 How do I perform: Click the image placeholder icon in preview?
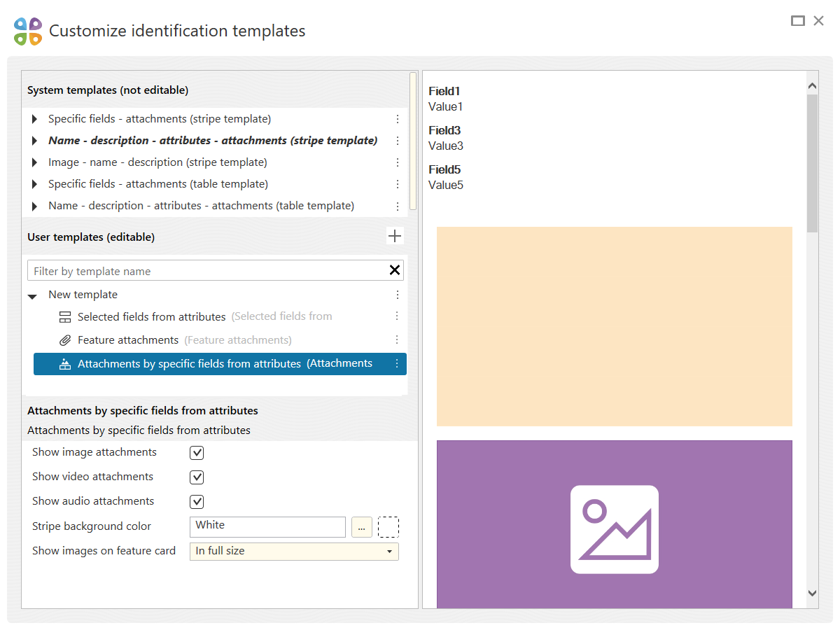(615, 529)
